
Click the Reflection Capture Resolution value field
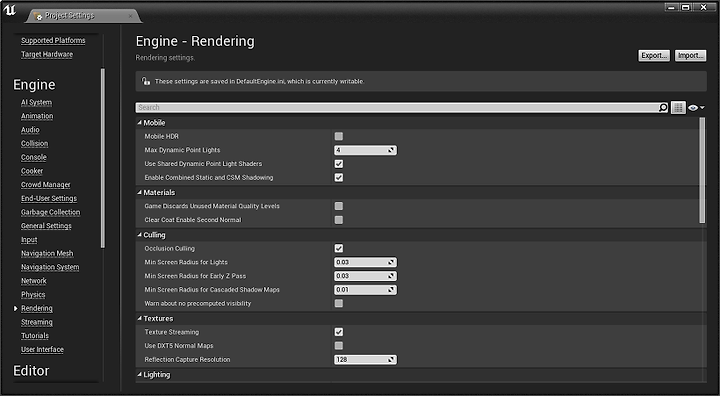(x=365, y=360)
